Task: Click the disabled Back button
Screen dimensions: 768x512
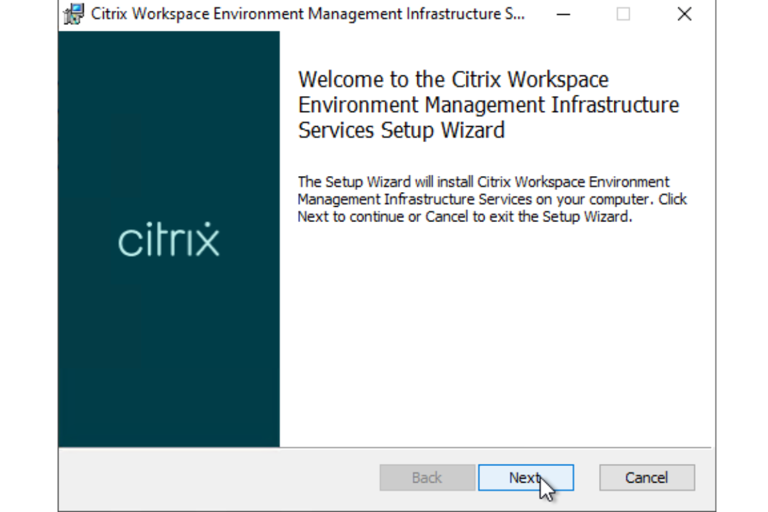Action: tap(426, 478)
